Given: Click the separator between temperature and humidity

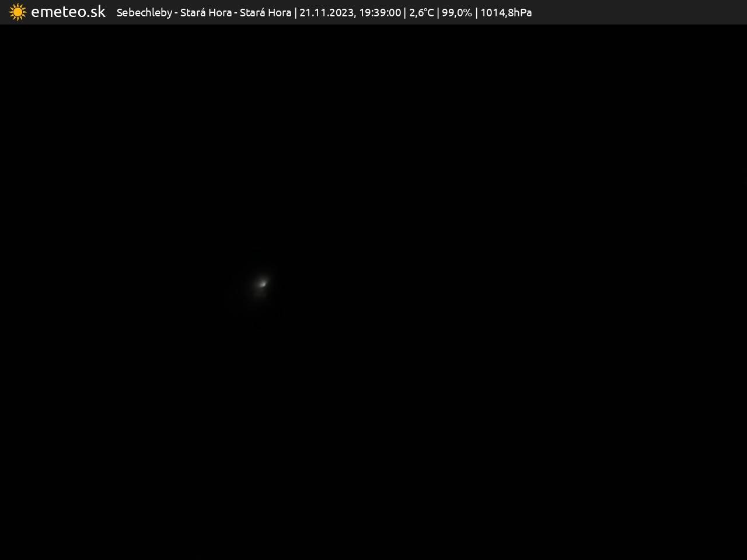Looking at the screenshot, I should (x=438, y=13).
